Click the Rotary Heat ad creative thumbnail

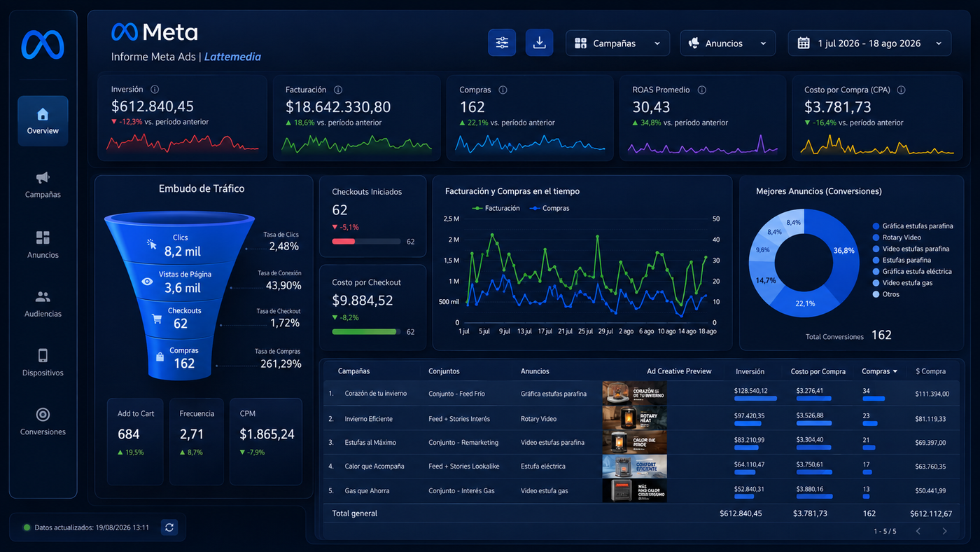[634, 419]
